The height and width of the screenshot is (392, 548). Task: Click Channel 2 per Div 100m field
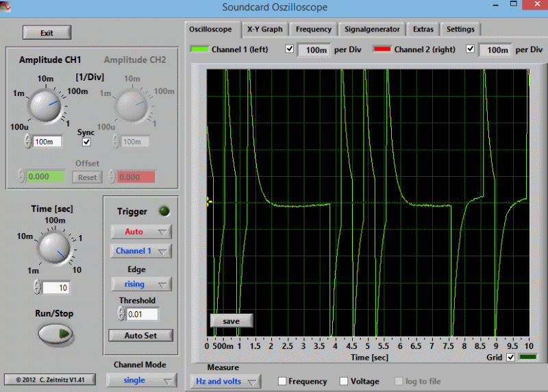[x=495, y=50]
